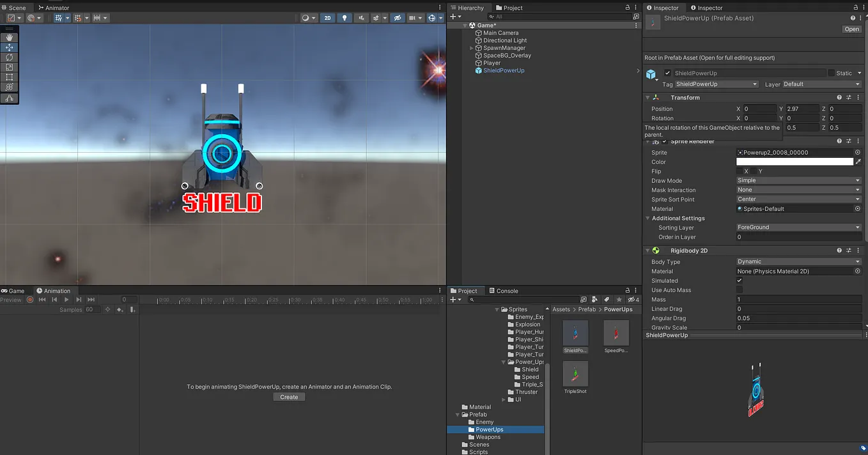Toggle scene visibility eye icon
The width and height of the screenshot is (868, 455).
pyautogui.click(x=397, y=17)
